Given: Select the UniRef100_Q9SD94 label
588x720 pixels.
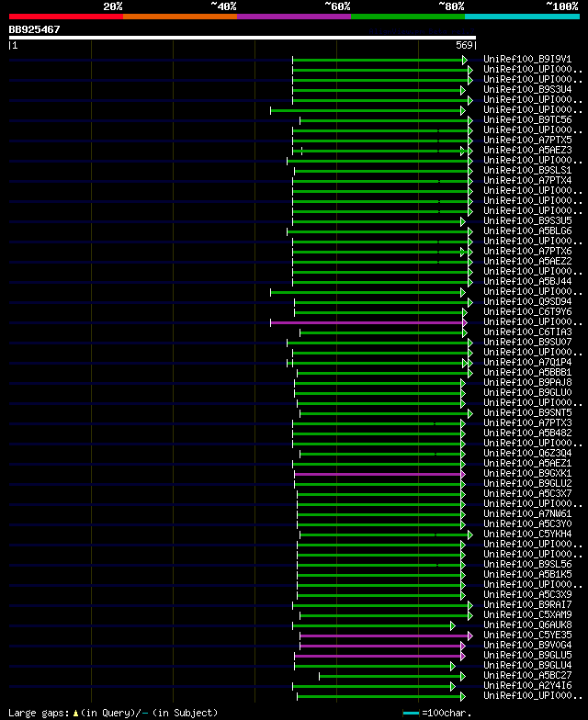Looking at the screenshot, I should click(527, 301).
